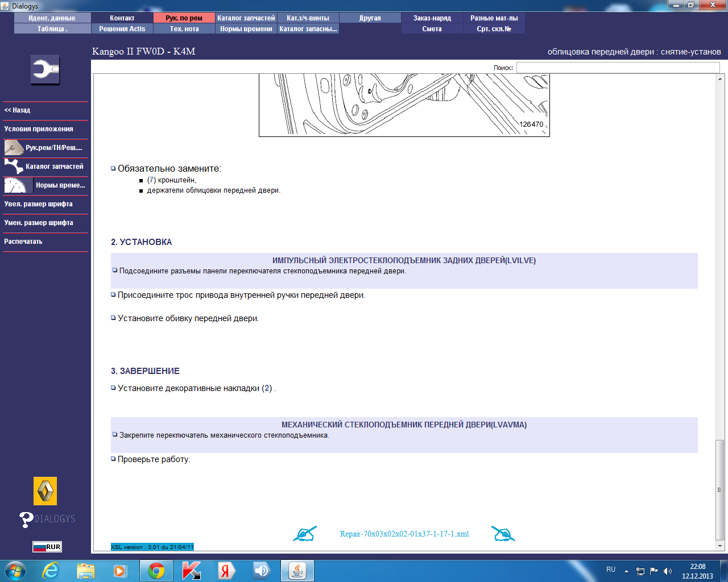The height and width of the screenshot is (582, 728).
Task: Open Нормы времени tab
Action: pos(246,29)
